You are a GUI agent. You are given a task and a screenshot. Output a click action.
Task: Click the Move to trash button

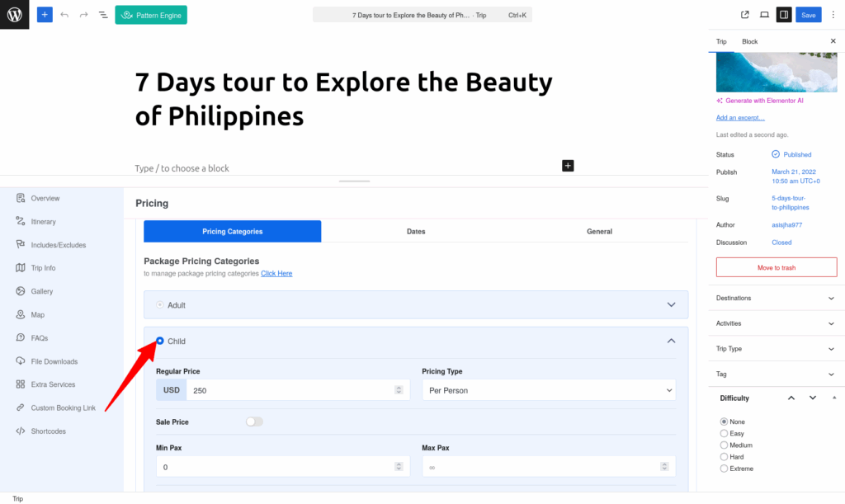776,267
